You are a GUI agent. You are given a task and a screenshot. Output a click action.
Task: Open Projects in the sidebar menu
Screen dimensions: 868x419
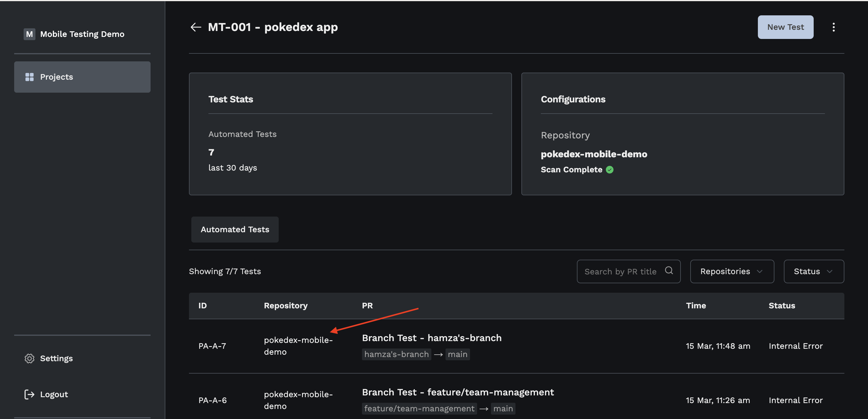coord(82,77)
